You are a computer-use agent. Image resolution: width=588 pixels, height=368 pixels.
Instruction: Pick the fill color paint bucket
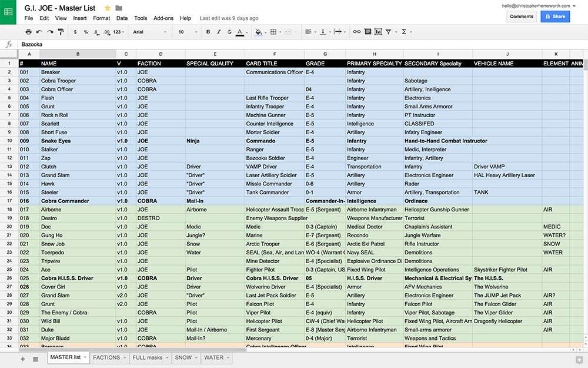[x=258, y=32]
